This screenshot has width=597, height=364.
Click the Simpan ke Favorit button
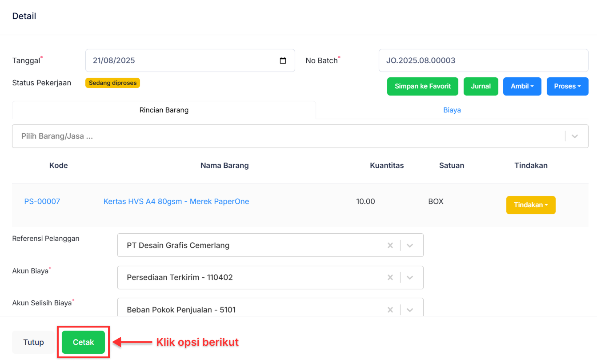click(x=422, y=86)
